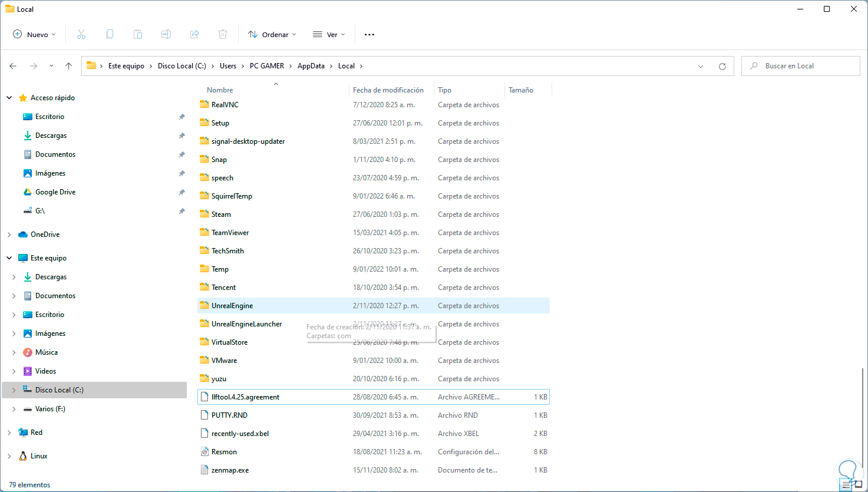Go back with the left arrow
The width and height of the screenshot is (868, 492).
click(13, 66)
